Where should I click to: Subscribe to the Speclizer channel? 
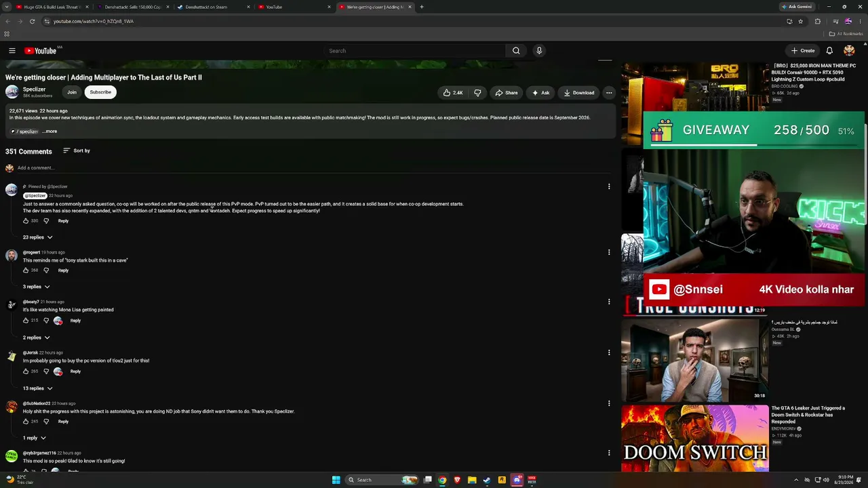[x=100, y=92]
